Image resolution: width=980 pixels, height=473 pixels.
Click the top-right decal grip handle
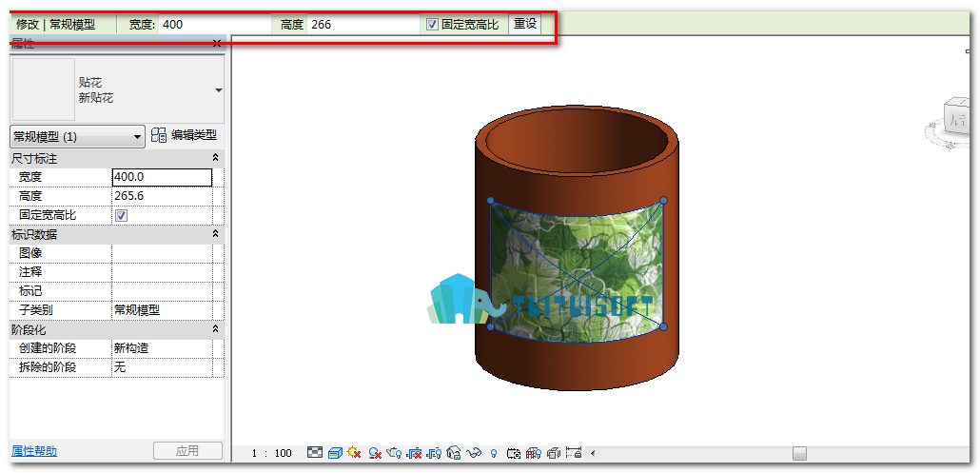pyautogui.click(x=664, y=201)
